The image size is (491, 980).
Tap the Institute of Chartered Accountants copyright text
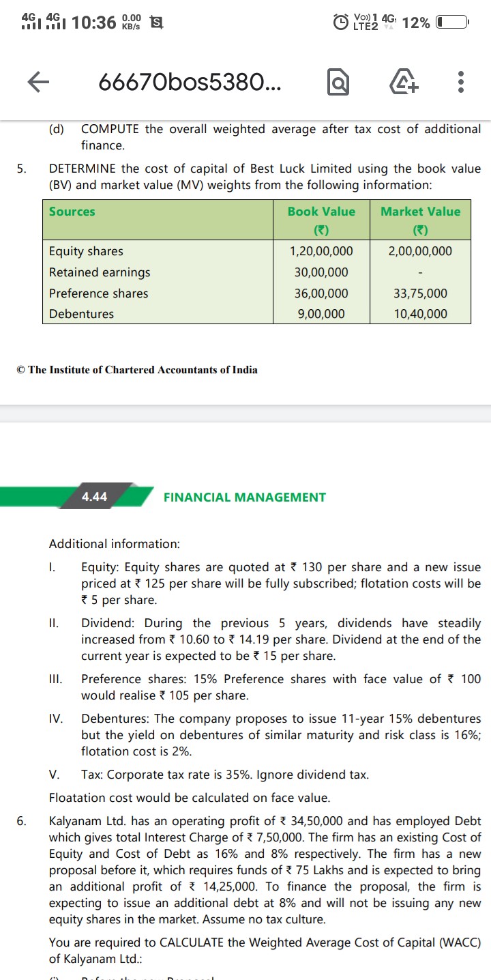click(x=137, y=370)
